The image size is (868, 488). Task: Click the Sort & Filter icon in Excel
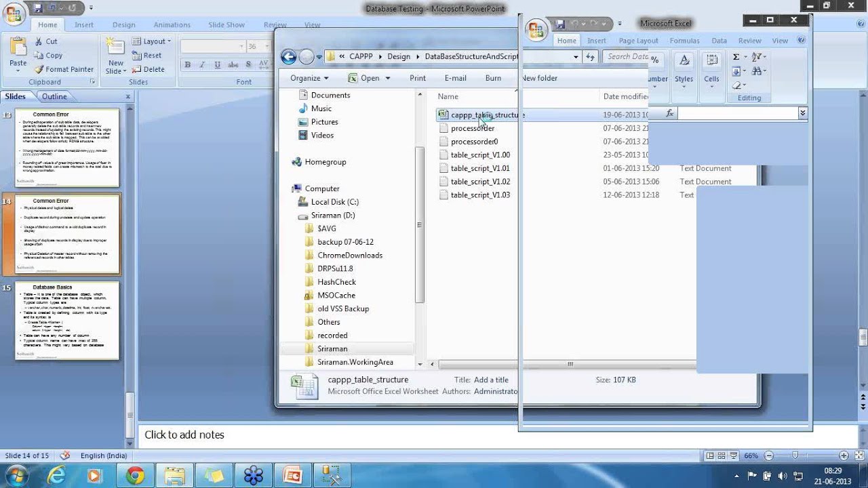(757, 57)
